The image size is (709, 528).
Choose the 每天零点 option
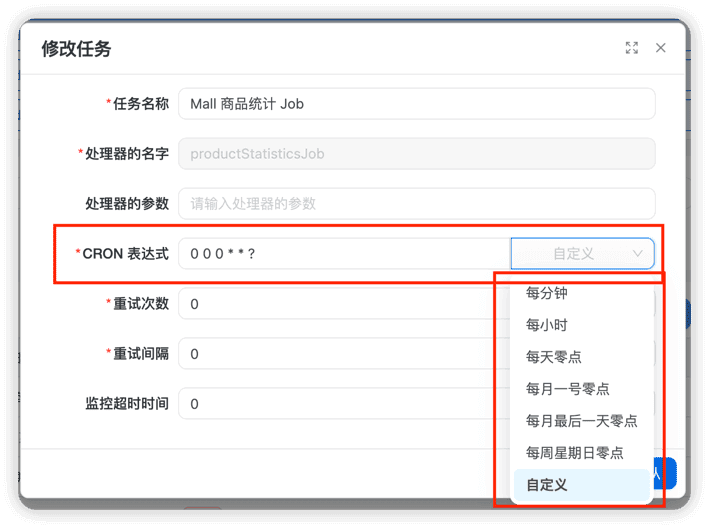click(x=582, y=357)
